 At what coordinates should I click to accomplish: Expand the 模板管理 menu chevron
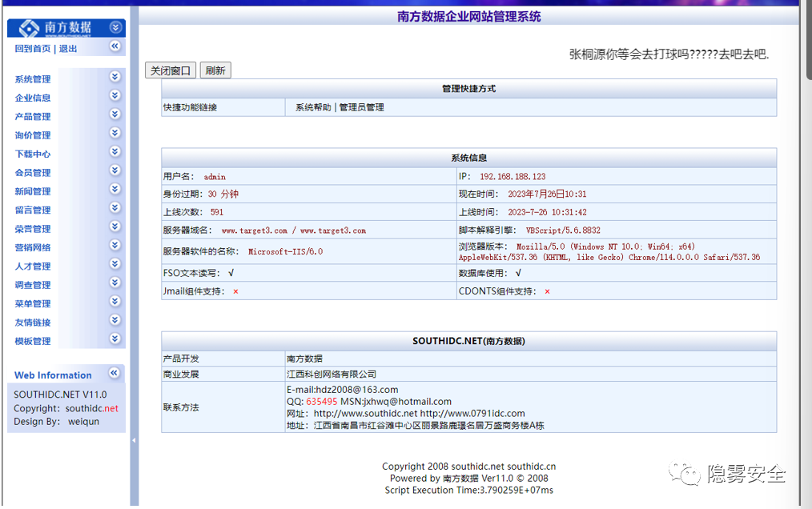click(x=115, y=339)
